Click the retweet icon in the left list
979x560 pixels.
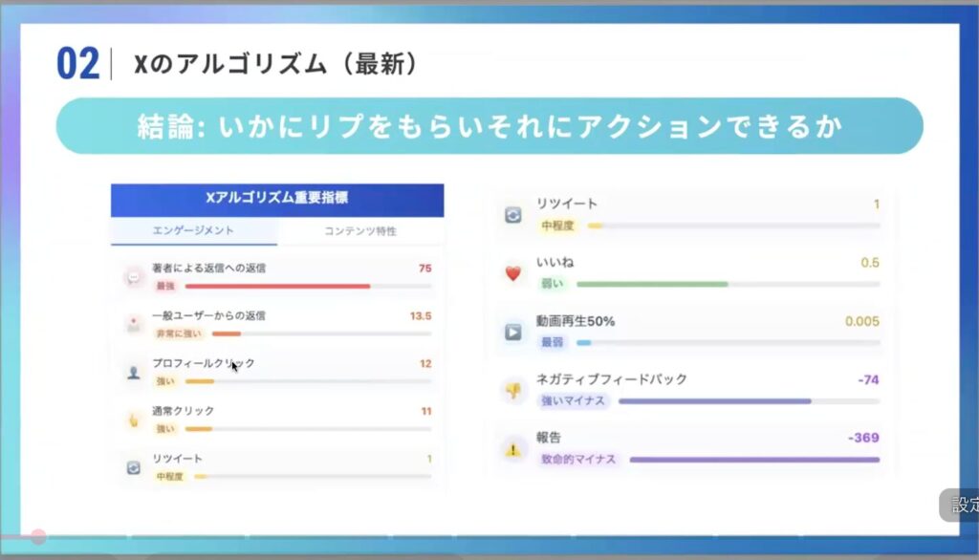tap(133, 467)
